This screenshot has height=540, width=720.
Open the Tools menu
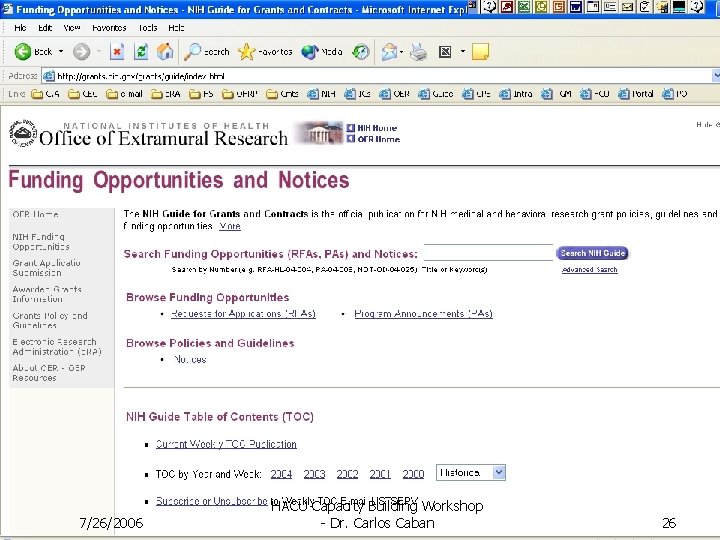[x=148, y=28]
